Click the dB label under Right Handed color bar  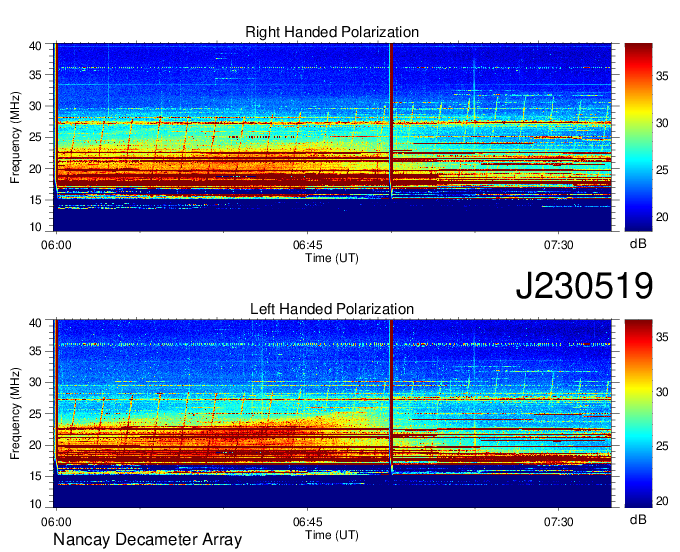[x=638, y=244]
